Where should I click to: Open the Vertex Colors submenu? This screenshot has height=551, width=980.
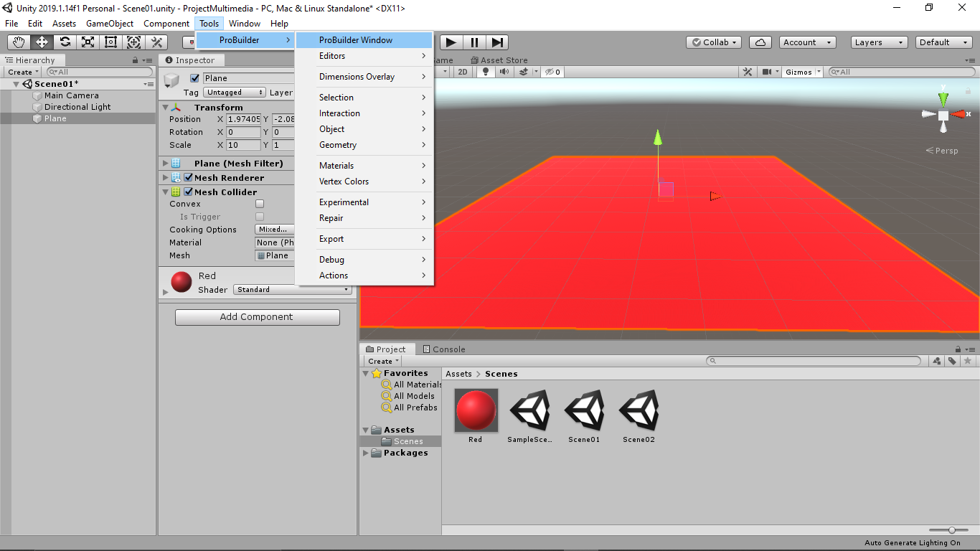pos(364,182)
